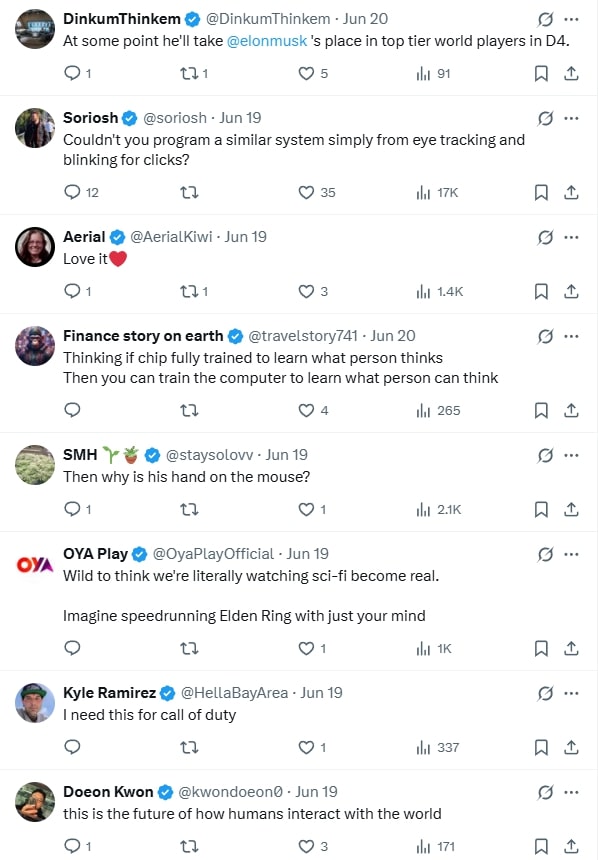Viewport: 598px width, 860px height.
Task: Open more options on OYA Play's reply
Action: [x=571, y=553]
